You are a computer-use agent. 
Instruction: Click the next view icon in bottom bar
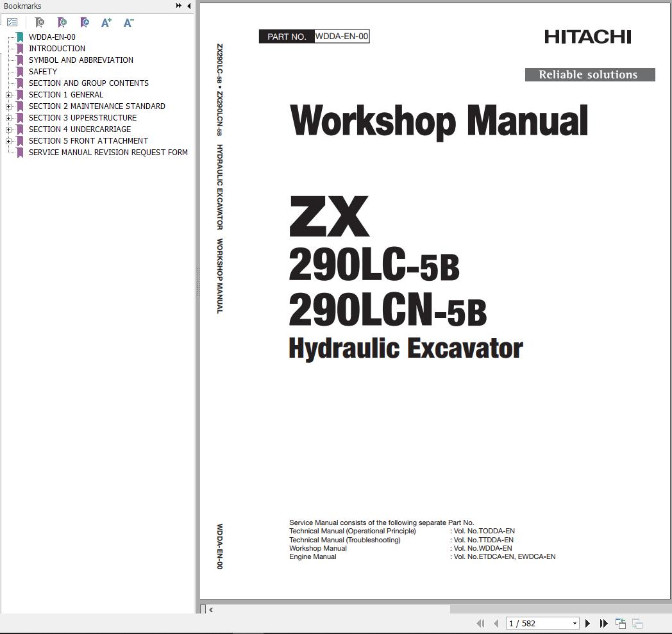tap(637, 623)
